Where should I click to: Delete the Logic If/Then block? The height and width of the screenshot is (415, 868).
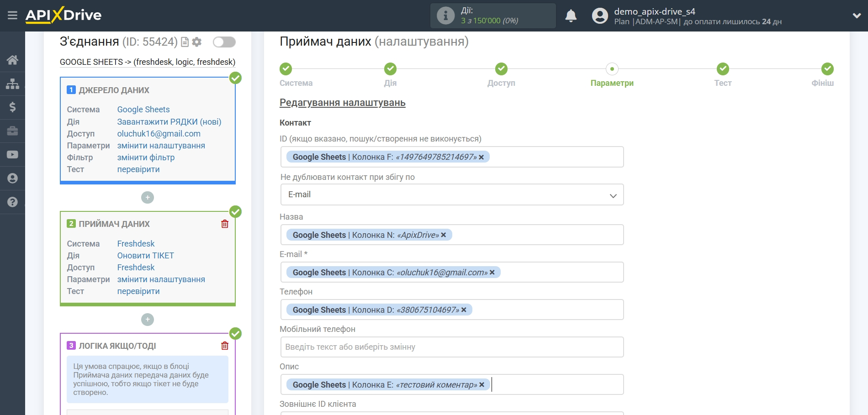pos(225,346)
